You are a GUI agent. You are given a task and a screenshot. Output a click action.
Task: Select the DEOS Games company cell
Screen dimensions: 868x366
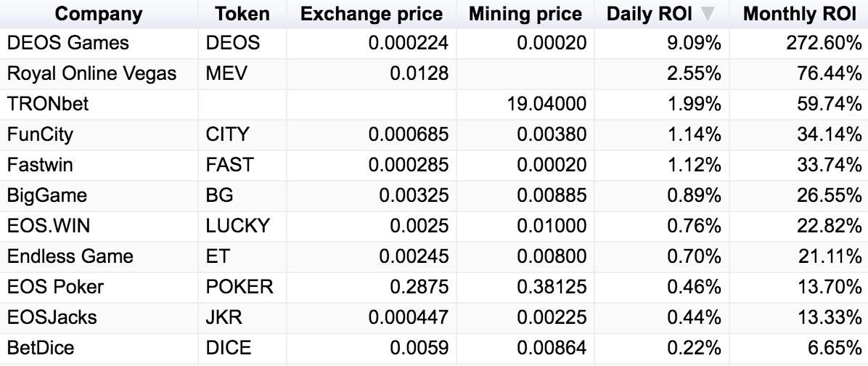[x=67, y=43]
